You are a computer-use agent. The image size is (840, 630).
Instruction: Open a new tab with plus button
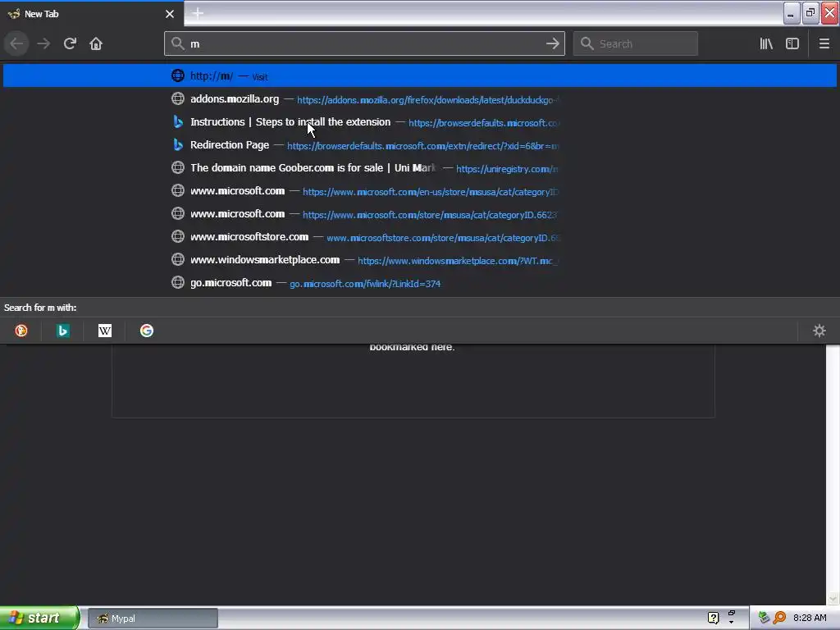tap(198, 13)
